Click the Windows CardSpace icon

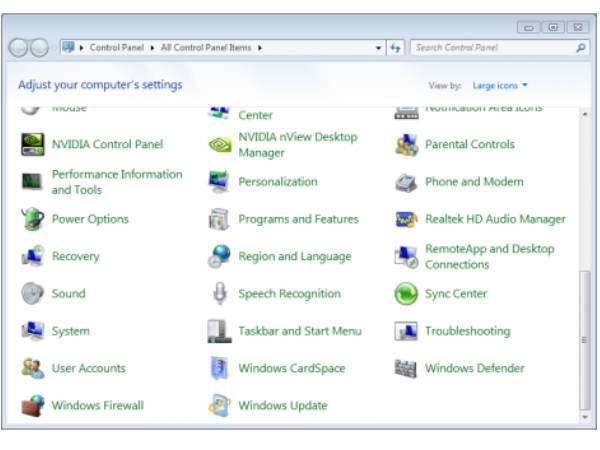pyautogui.click(x=220, y=368)
